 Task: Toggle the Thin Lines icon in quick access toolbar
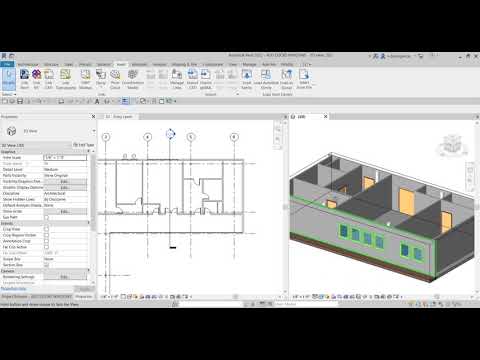tap(125, 101)
